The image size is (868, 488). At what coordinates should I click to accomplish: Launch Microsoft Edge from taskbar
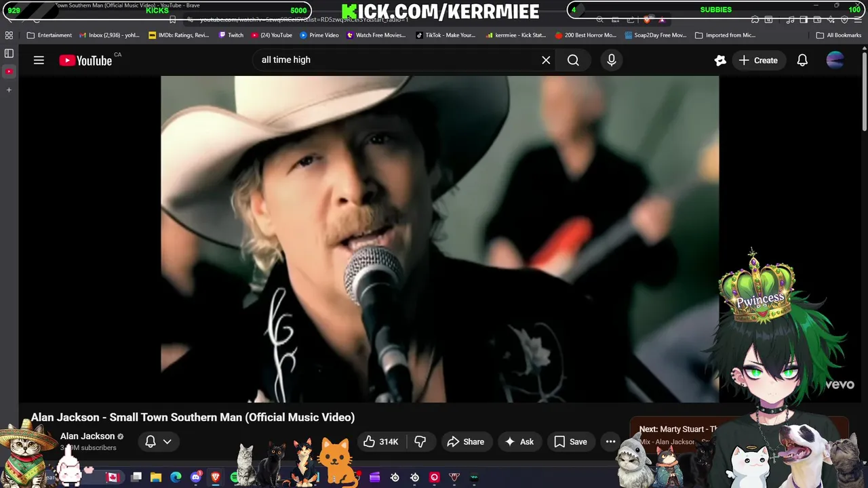point(176,477)
